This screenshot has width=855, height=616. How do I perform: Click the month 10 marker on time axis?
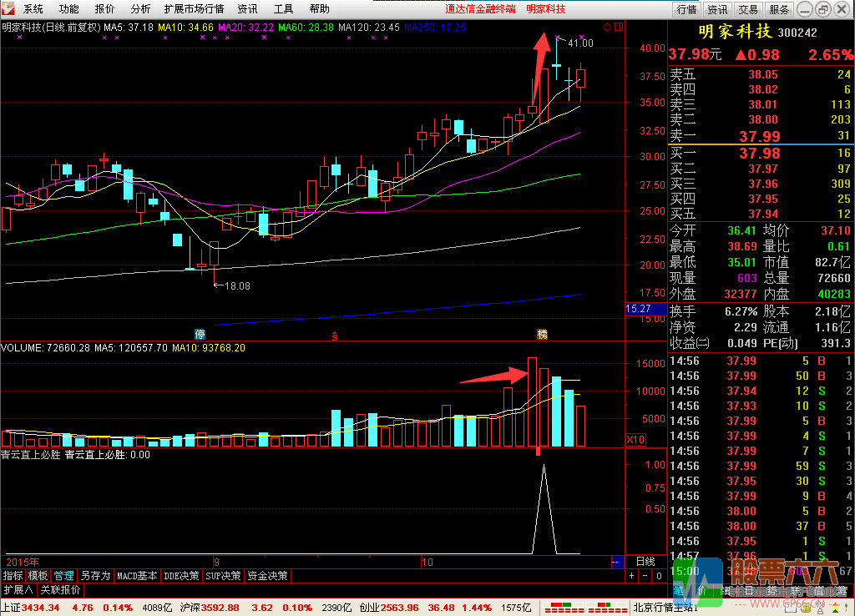[x=427, y=562]
